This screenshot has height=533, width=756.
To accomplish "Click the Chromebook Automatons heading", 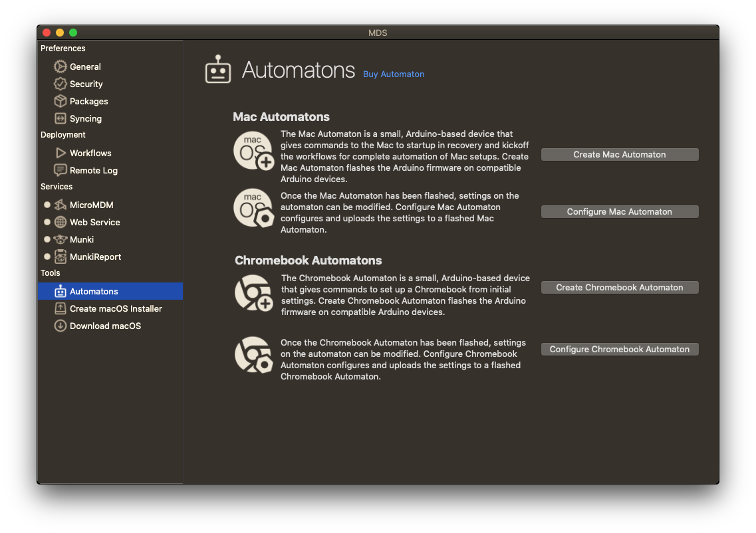I will [x=308, y=261].
